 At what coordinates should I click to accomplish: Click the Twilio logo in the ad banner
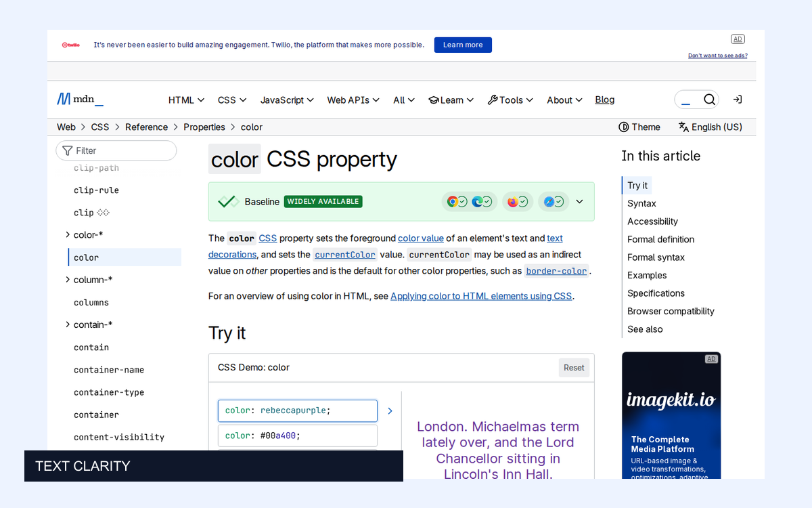[x=71, y=45]
